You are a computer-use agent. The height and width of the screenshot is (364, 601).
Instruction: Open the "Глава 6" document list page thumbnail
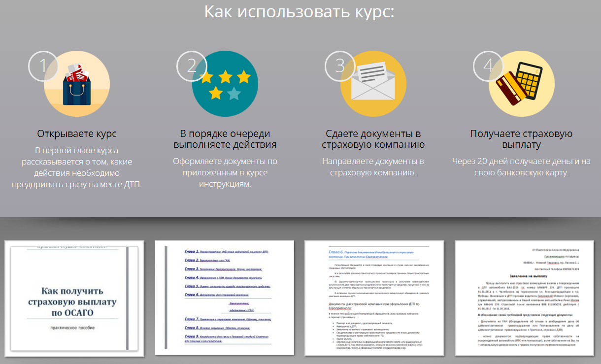(374, 298)
